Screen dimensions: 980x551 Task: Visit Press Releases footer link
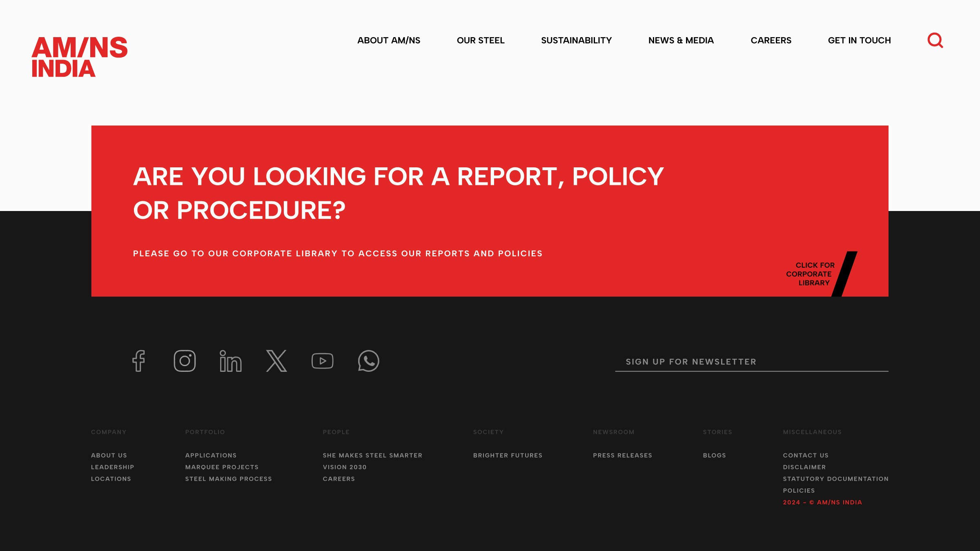pos(622,455)
